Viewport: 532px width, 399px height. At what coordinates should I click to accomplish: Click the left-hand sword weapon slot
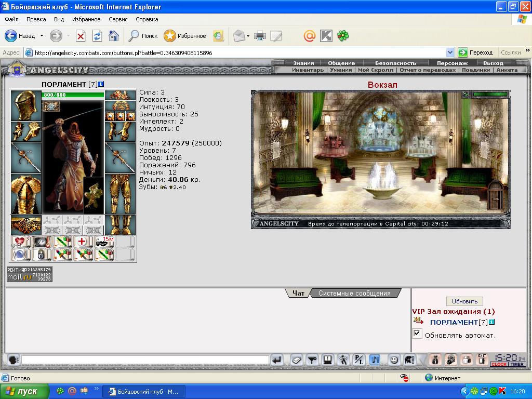[26, 158]
